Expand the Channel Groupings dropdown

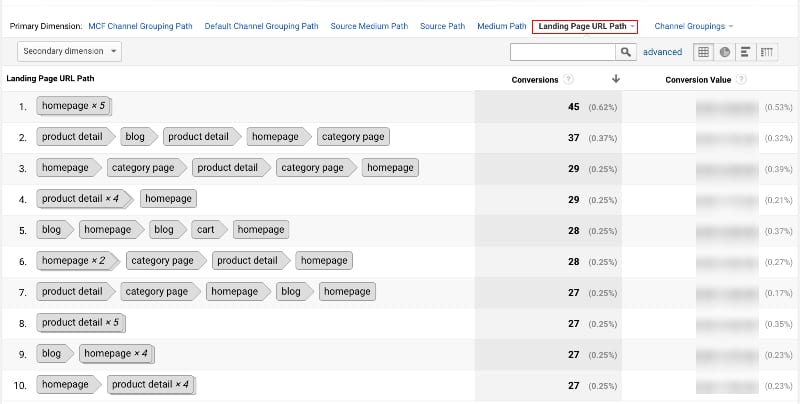pyautogui.click(x=693, y=26)
